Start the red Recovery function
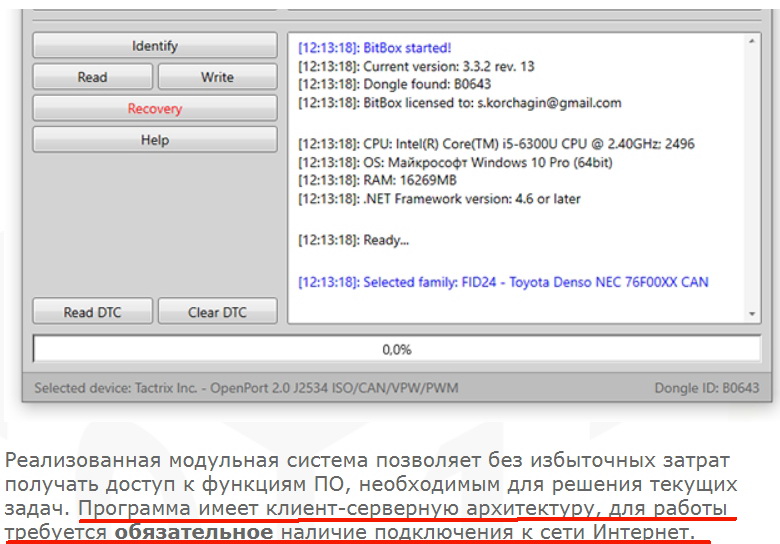This screenshot has height=544, width=780. (154, 108)
